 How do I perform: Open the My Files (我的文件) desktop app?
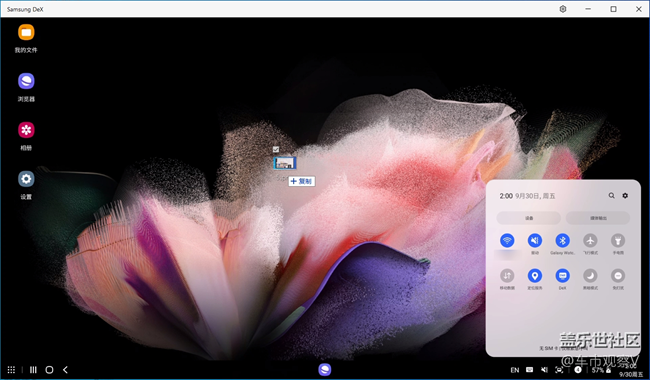26,33
